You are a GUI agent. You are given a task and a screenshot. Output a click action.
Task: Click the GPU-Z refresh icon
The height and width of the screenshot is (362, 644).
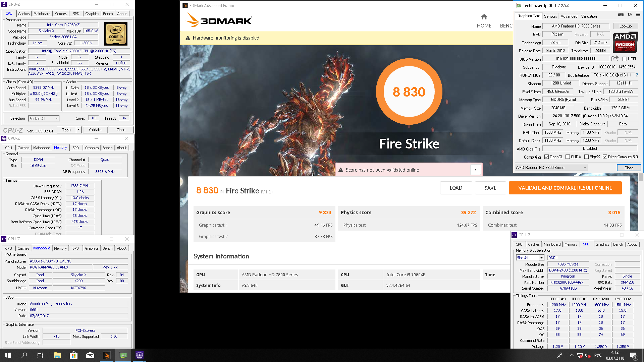point(630,14)
